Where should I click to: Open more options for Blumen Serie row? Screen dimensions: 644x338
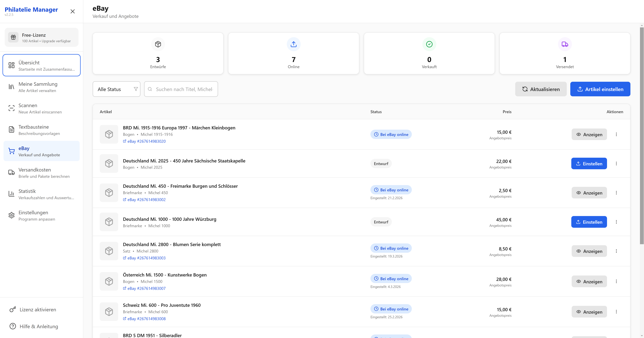pyautogui.click(x=616, y=251)
